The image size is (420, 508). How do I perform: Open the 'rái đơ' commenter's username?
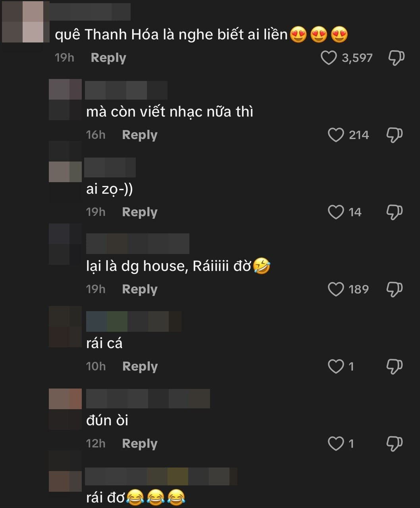161,476
